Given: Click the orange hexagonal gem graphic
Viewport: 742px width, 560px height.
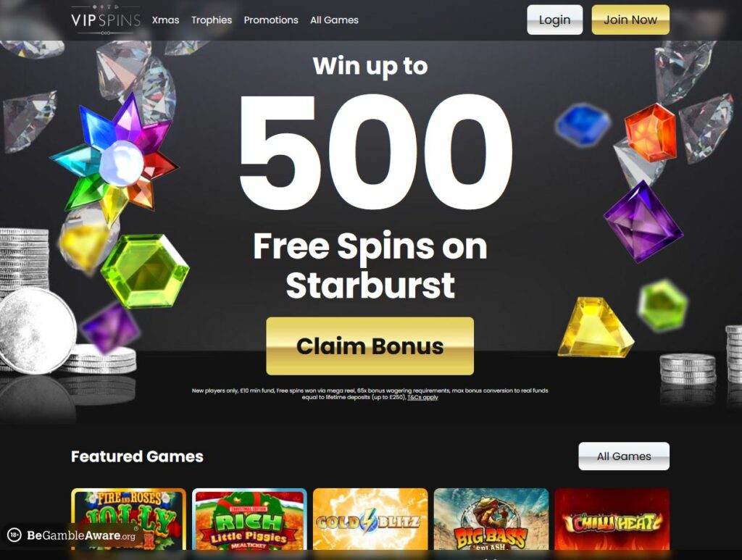Looking at the screenshot, I should point(650,132).
